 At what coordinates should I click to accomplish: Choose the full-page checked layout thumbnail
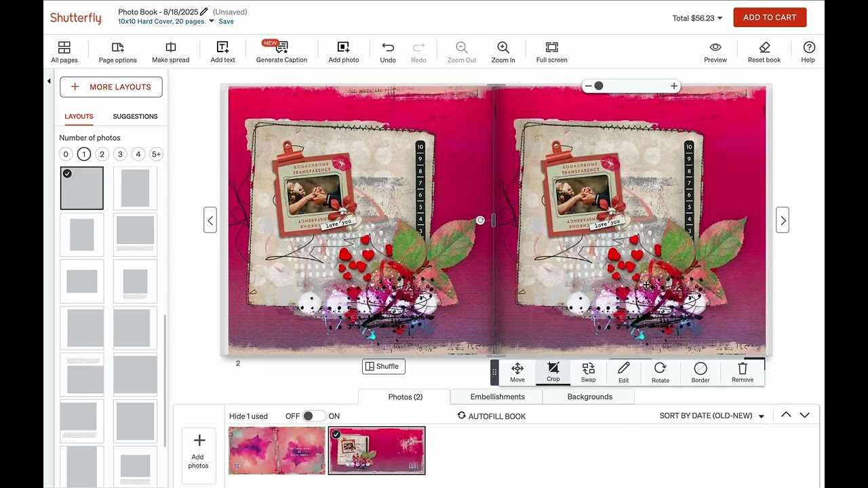[x=82, y=188]
